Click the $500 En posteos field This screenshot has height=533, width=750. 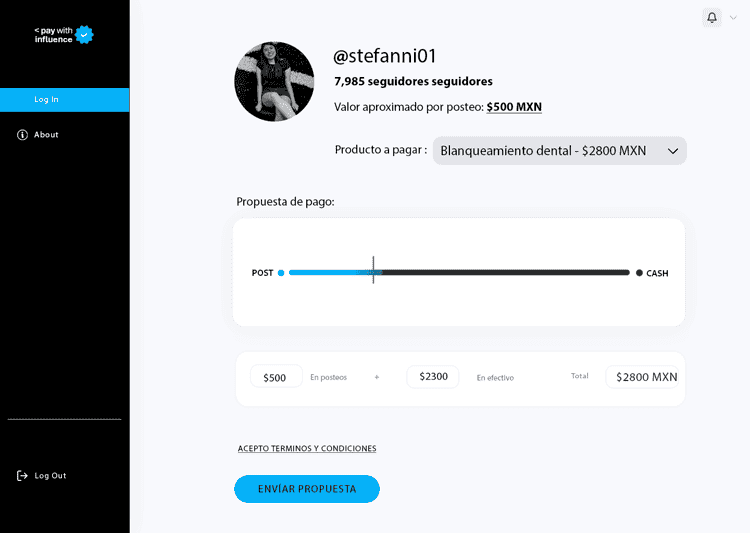275,377
